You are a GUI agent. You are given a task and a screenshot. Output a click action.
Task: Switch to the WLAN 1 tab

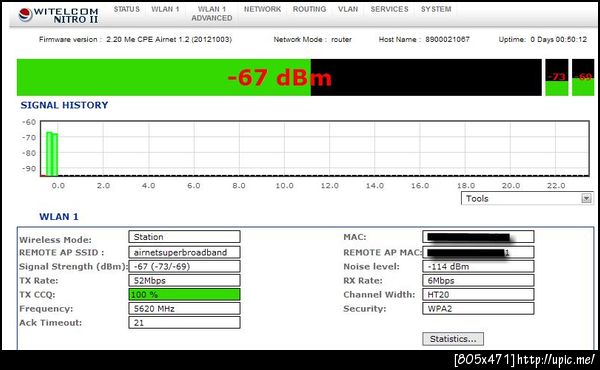[165, 9]
